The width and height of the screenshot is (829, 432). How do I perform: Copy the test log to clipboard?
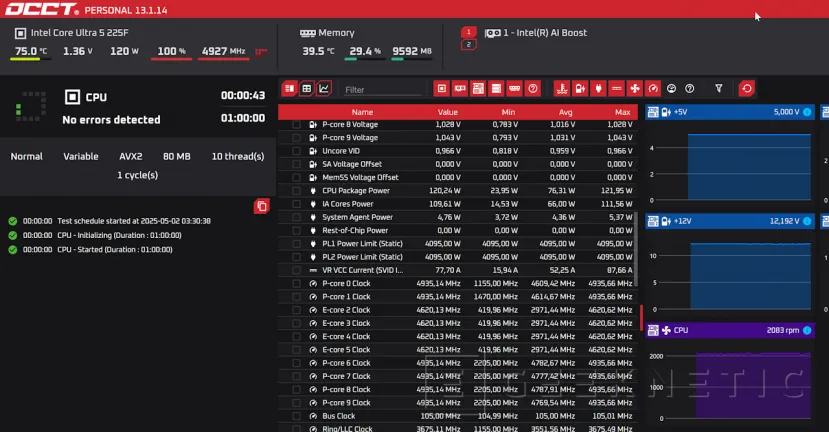pyautogui.click(x=262, y=206)
